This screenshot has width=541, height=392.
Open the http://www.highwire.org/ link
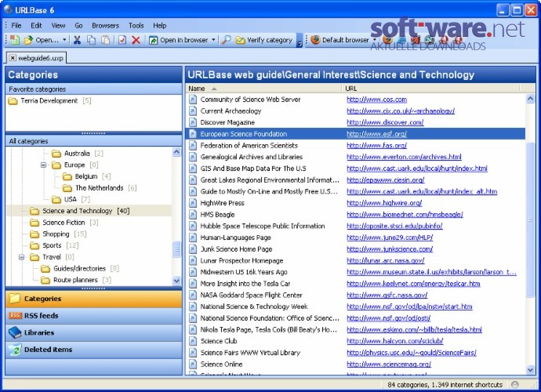pyautogui.click(x=384, y=203)
